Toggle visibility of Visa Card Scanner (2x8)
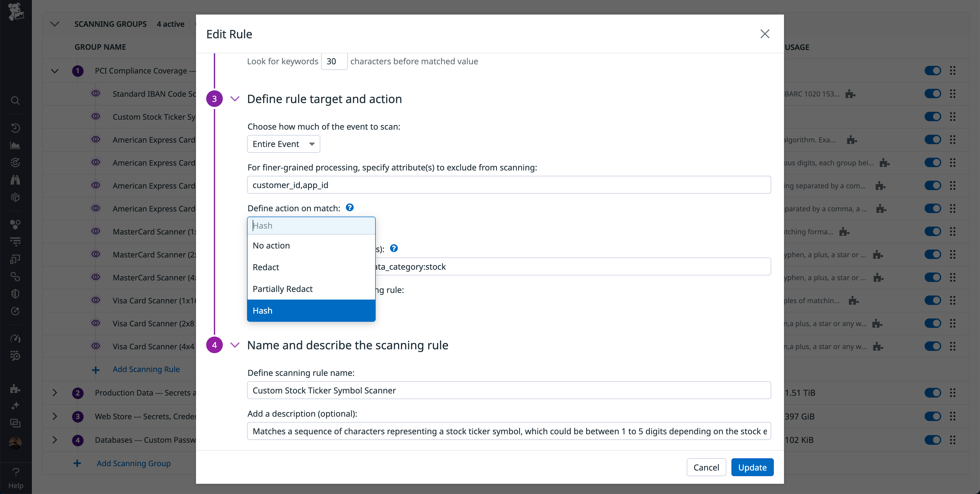The height and width of the screenshot is (494, 980). [x=95, y=323]
